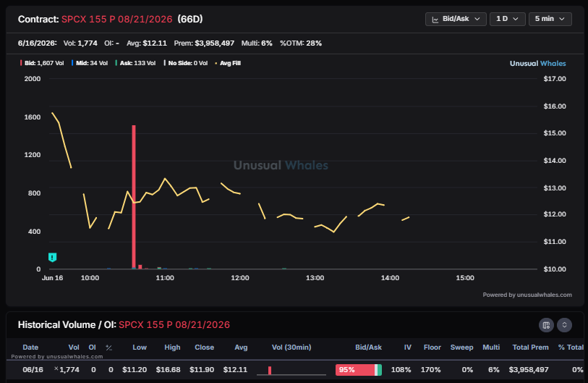Click the $3,958,497 total premium cell
588x383 pixels.
coord(529,370)
